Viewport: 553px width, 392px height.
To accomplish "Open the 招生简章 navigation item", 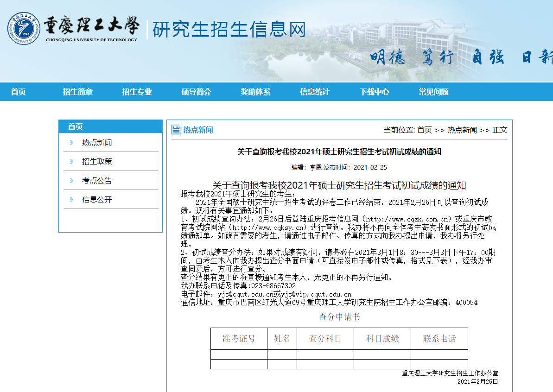I will 77,92.
